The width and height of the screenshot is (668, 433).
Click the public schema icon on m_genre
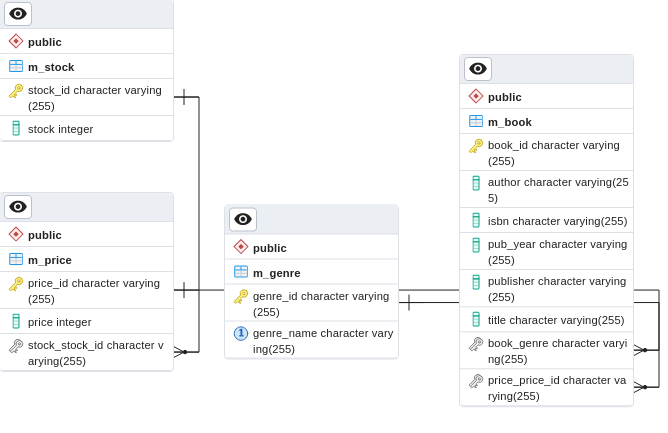click(x=241, y=247)
